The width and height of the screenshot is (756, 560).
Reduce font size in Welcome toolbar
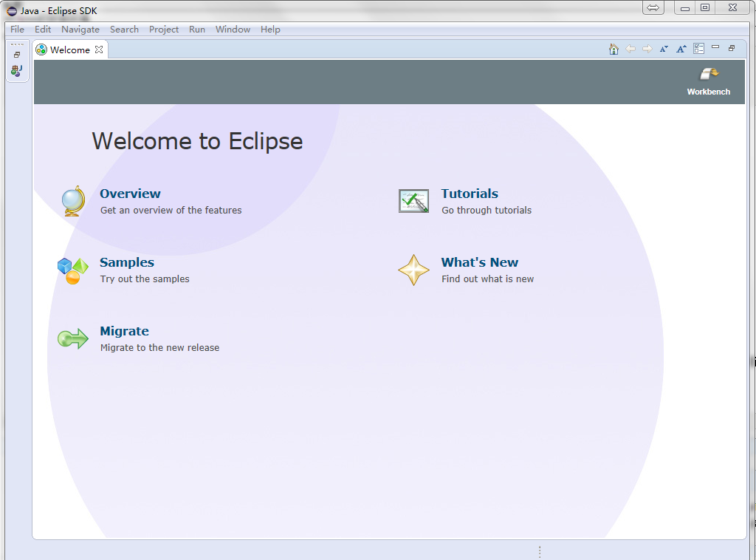tap(664, 49)
